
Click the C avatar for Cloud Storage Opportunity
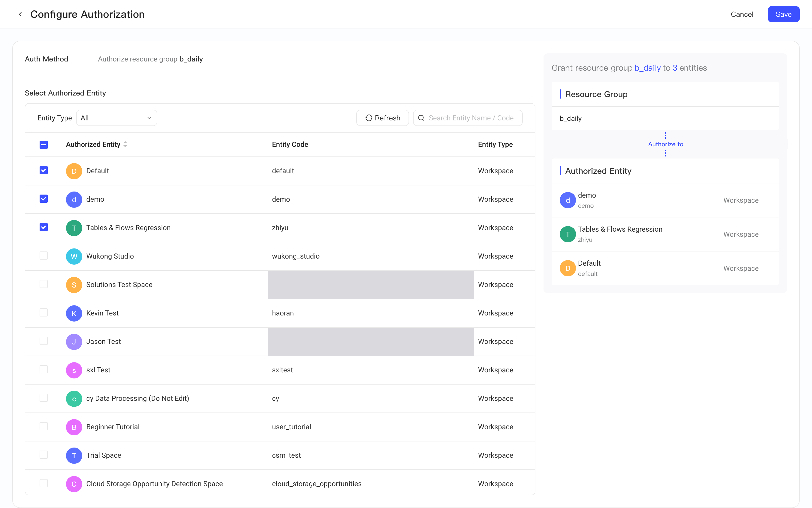coord(74,484)
